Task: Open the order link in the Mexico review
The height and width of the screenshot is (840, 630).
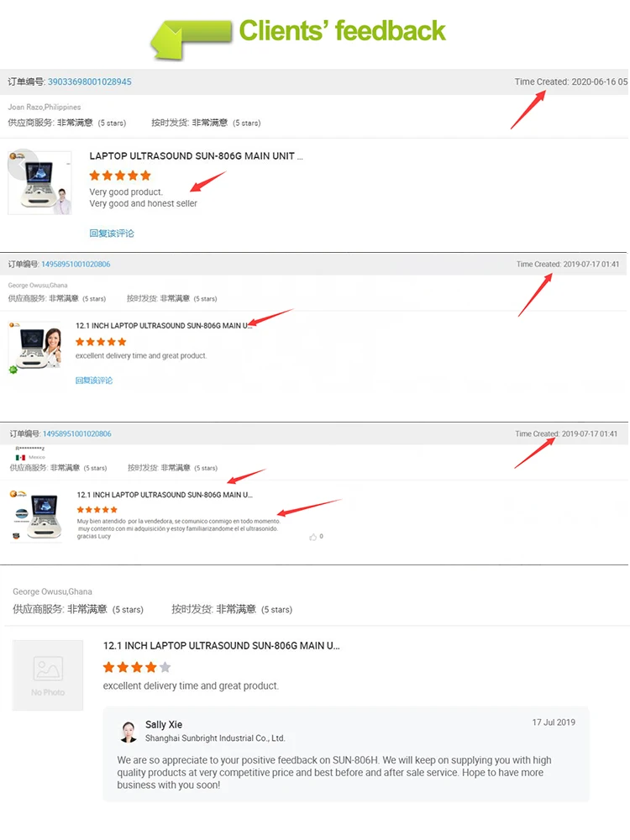Action: point(77,434)
